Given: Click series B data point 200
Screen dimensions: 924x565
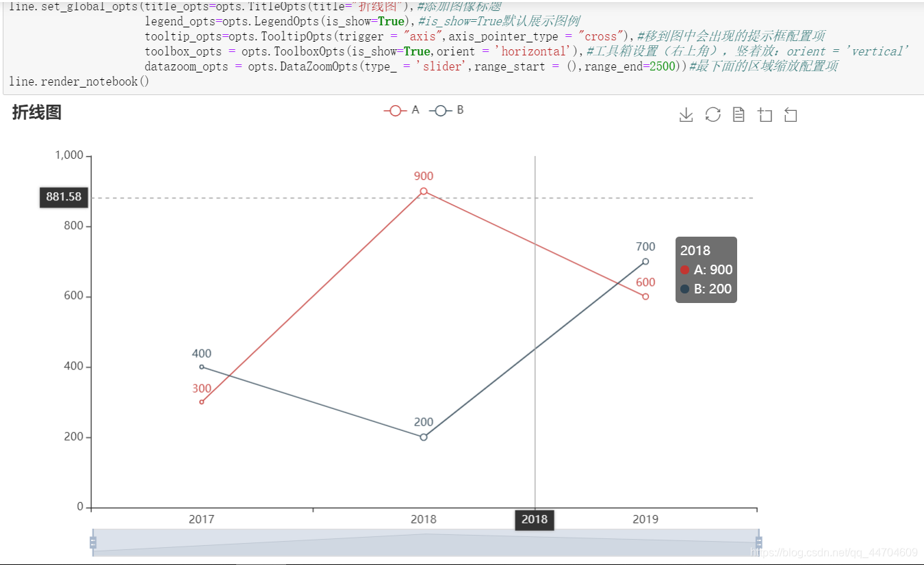Looking at the screenshot, I should 424,437.
